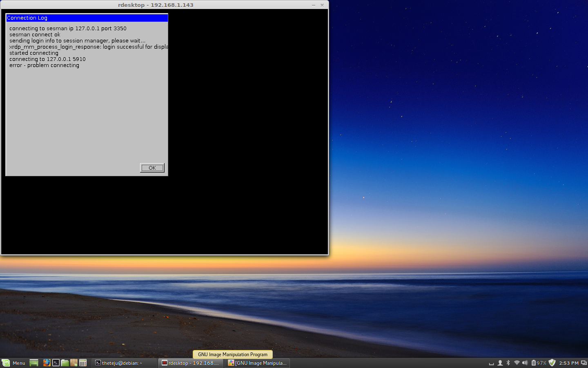Minimize the rdesktop window
588x368 pixels.
point(314,5)
